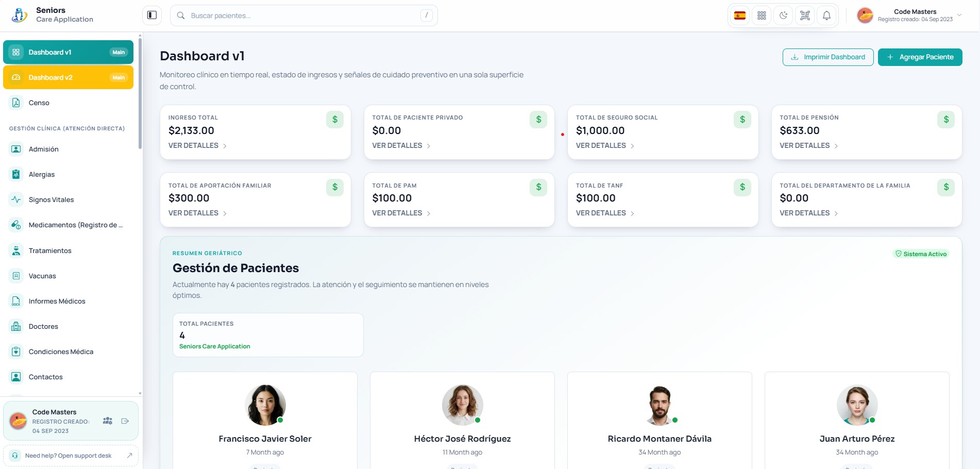Click the Agregar Paciente button

click(x=920, y=57)
